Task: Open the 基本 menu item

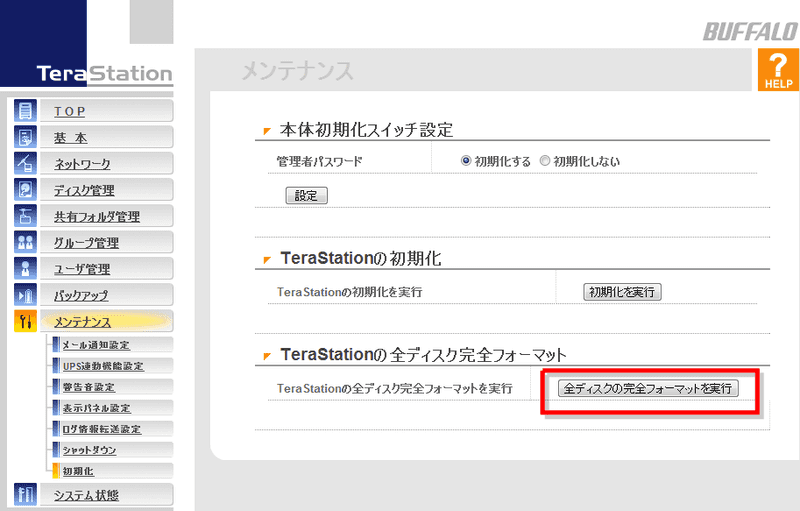Action: coord(107,137)
